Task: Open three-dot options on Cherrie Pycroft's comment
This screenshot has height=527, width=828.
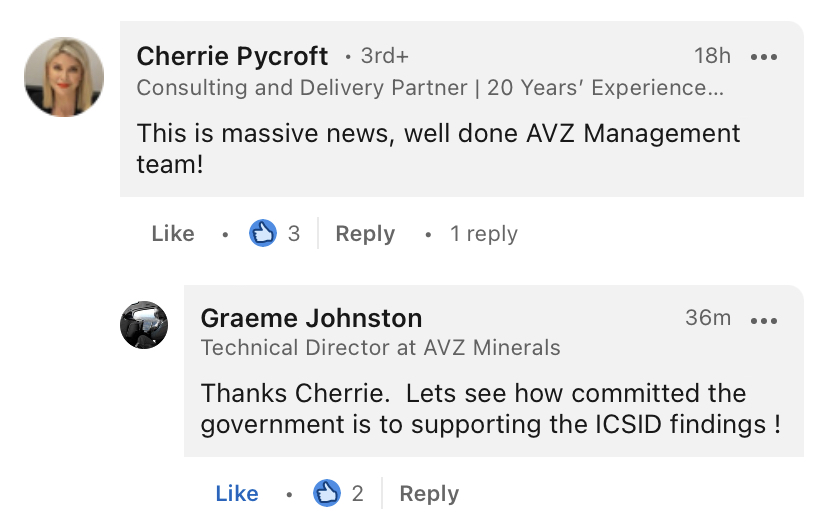Action: point(764,57)
